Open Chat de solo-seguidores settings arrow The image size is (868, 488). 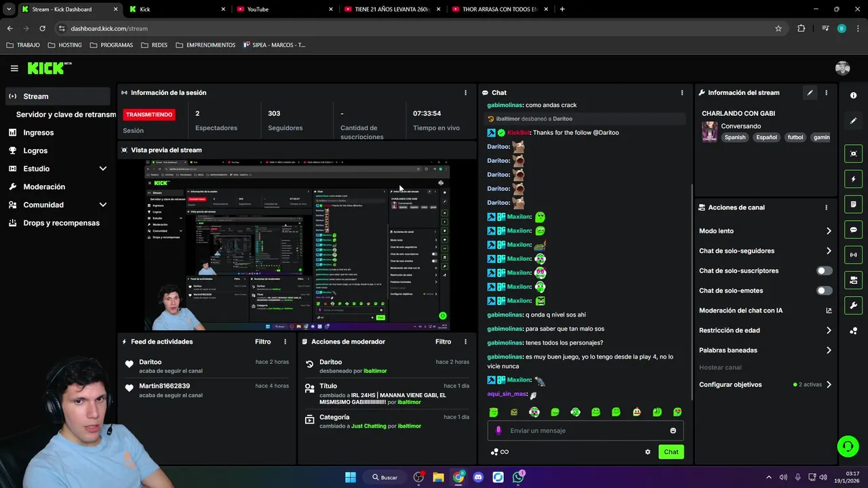tap(828, 251)
